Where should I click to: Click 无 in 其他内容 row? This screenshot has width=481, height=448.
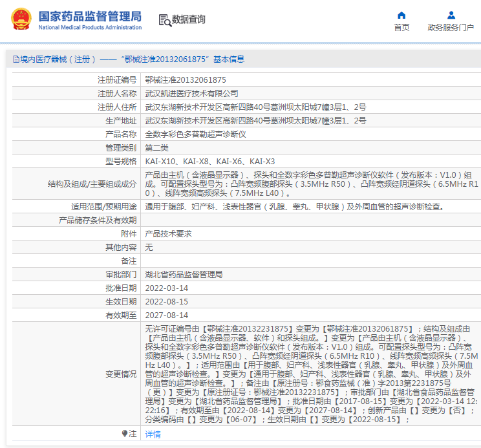click(x=149, y=248)
